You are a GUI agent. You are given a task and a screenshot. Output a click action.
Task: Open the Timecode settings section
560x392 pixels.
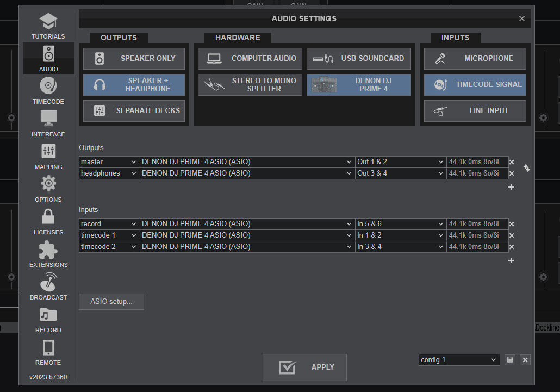point(48,91)
